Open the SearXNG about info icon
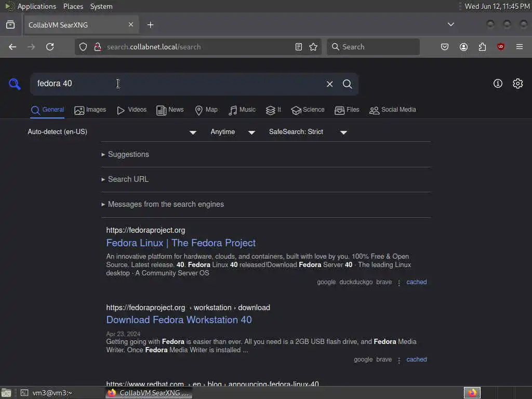Screen dimensions: 532x399 point(498,84)
